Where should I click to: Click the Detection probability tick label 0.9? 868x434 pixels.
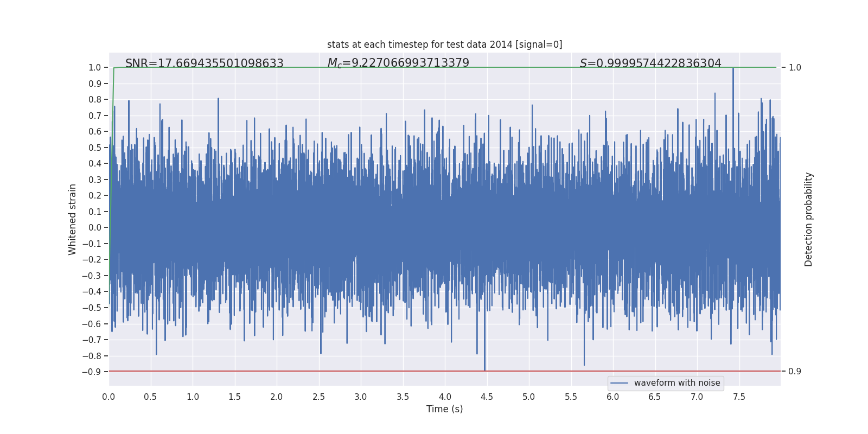coord(795,372)
